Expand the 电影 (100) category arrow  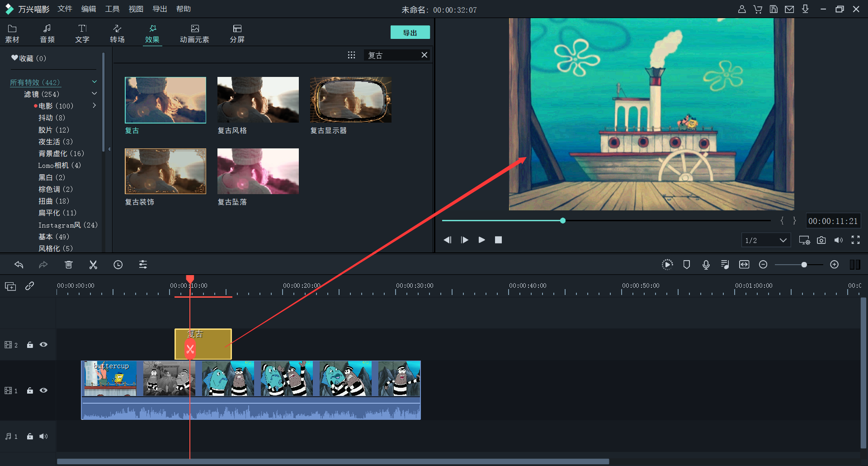[94, 105]
